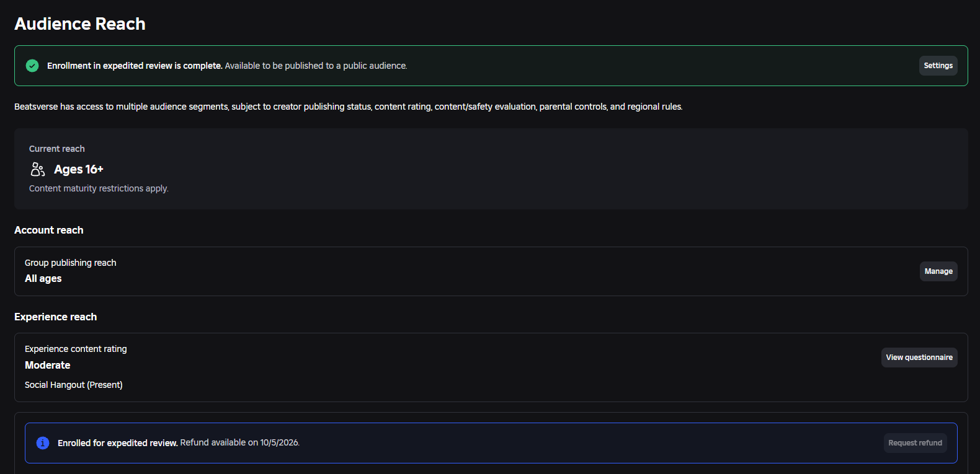980x474 pixels.
Task: Click Manage for Group publishing reach
Action: [938, 271]
